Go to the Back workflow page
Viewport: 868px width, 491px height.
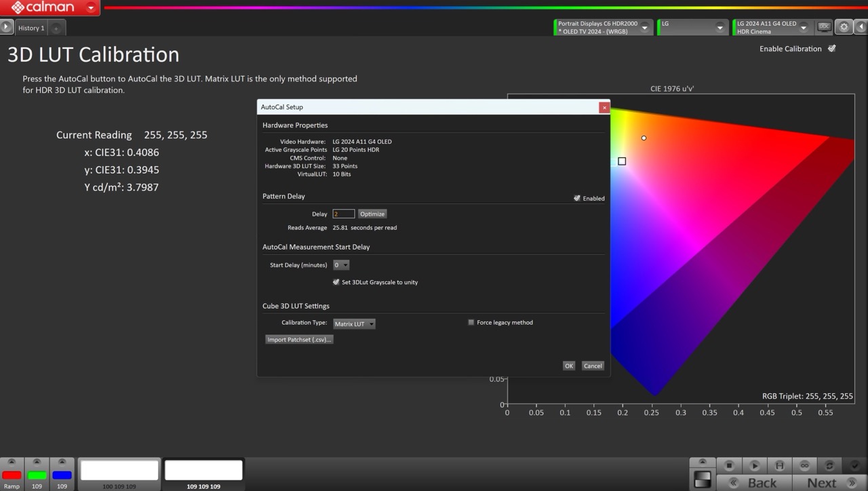(x=755, y=483)
